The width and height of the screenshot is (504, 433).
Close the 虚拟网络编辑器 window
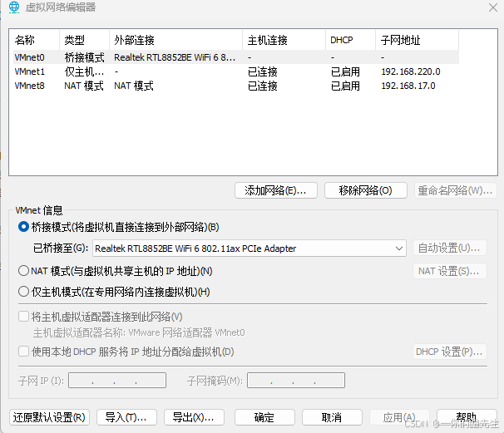[492, 7]
